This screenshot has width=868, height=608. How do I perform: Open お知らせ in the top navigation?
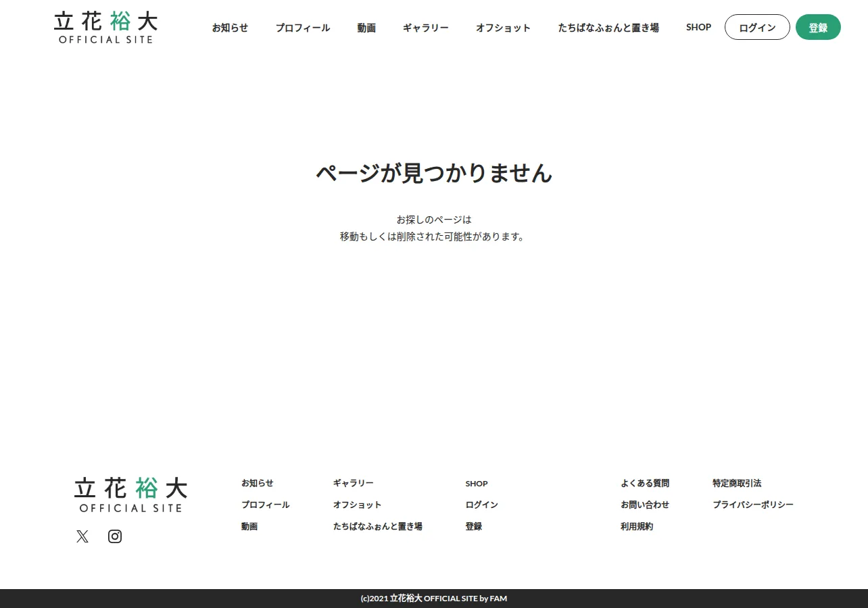[x=230, y=28]
